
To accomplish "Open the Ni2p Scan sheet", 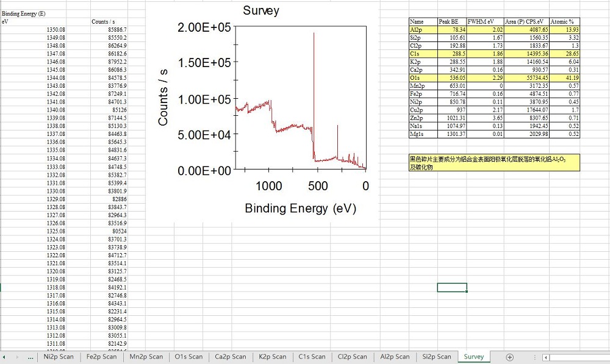I will [59, 357].
